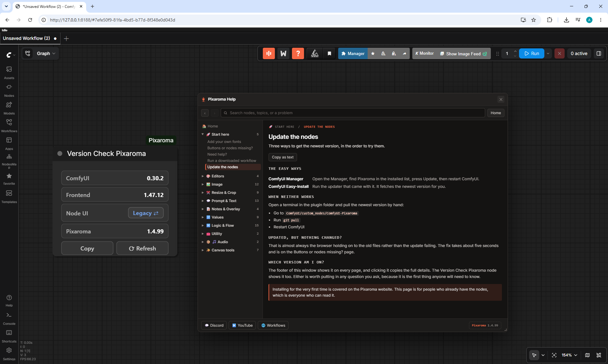This screenshot has width=608, height=364.
Task: Increase batch count with up arrow
Action: point(515,51)
